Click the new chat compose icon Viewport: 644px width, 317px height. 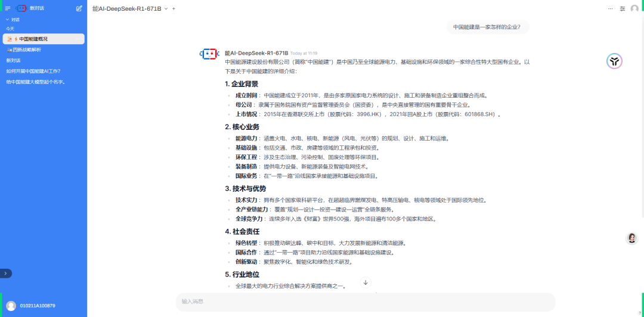coord(79,8)
